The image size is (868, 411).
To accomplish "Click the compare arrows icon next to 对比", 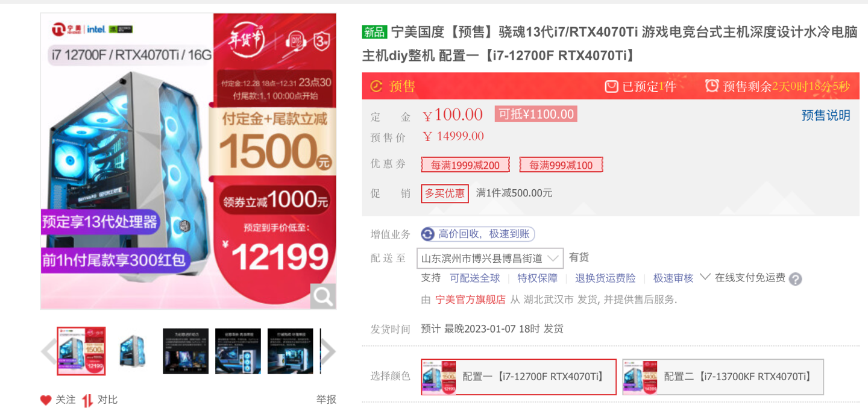I will tap(88, 400).
